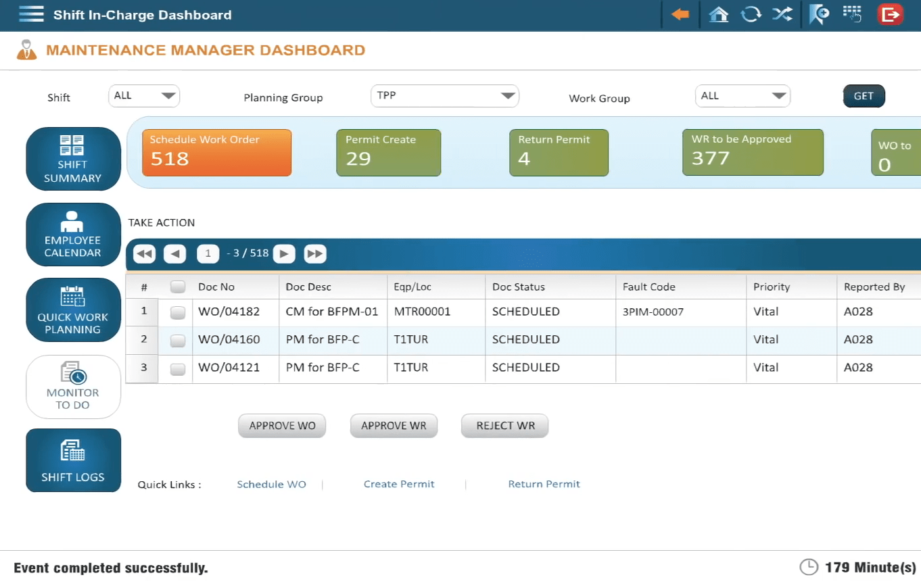The height and width of the screenshot is (588, 921).
Task: Click the page number input field
Action: [x=208, y=254]
